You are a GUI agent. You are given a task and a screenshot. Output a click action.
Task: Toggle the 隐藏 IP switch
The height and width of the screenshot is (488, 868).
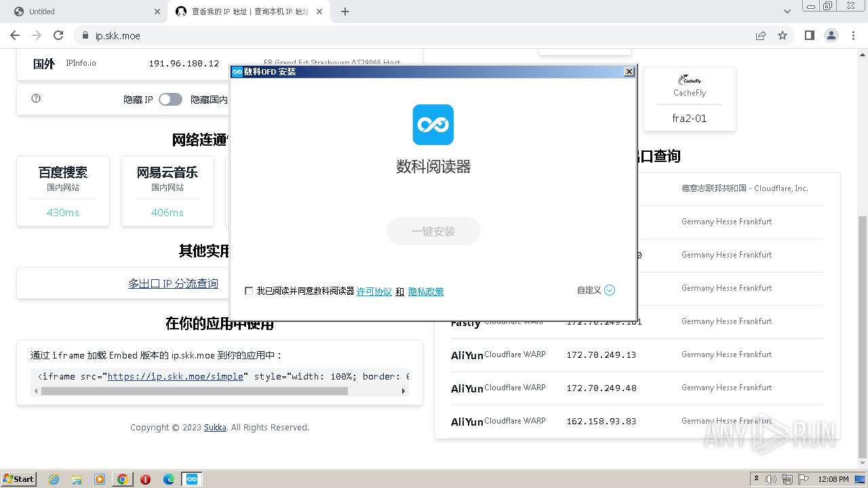point(170,100)
